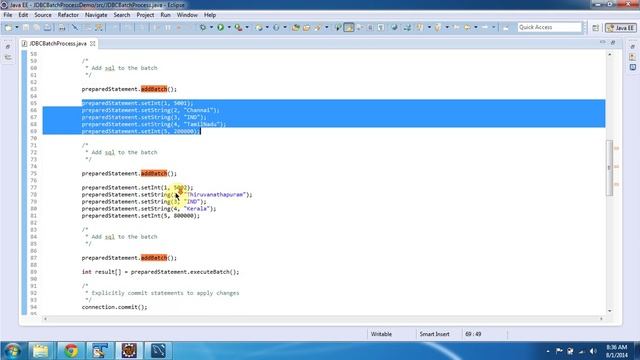Image resolution: width=640 pixels, height=360 pixels.
Task: Open the Navigate menu
Action: pyautogui.click(x=96, y=15)
